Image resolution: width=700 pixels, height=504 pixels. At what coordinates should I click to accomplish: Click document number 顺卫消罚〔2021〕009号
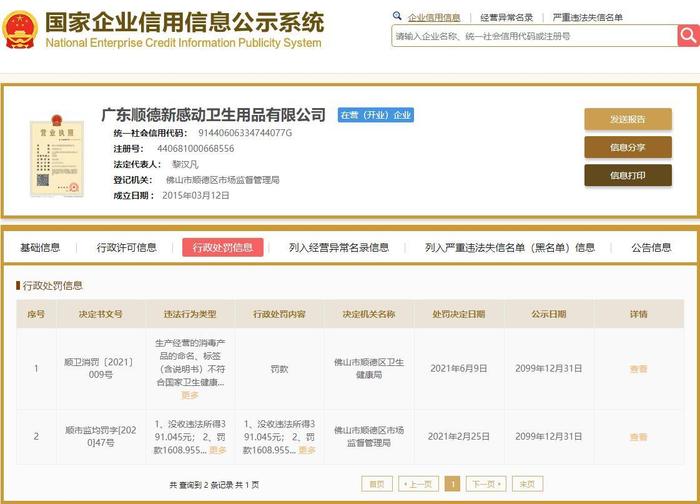coord(99,368)
